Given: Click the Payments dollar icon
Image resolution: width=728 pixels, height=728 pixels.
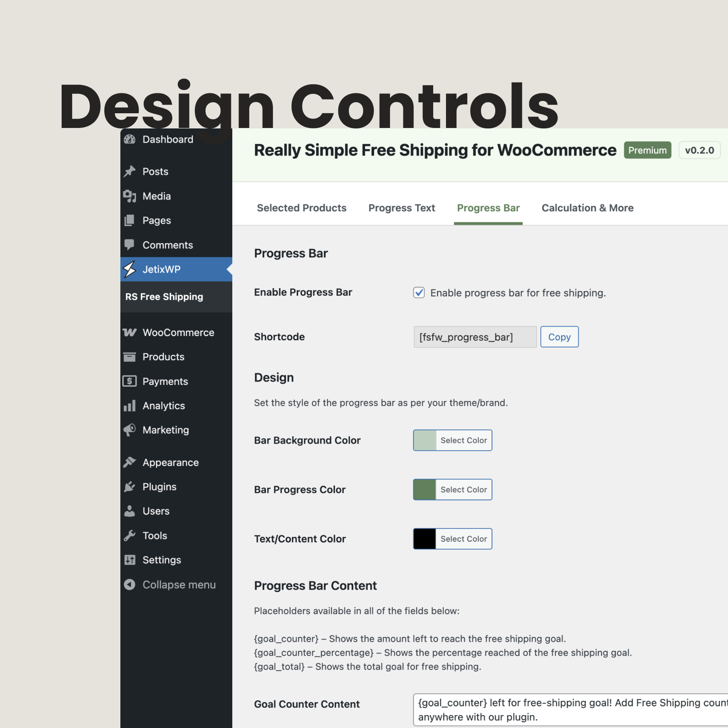Looking at the screenshot, I should [129, 381].
